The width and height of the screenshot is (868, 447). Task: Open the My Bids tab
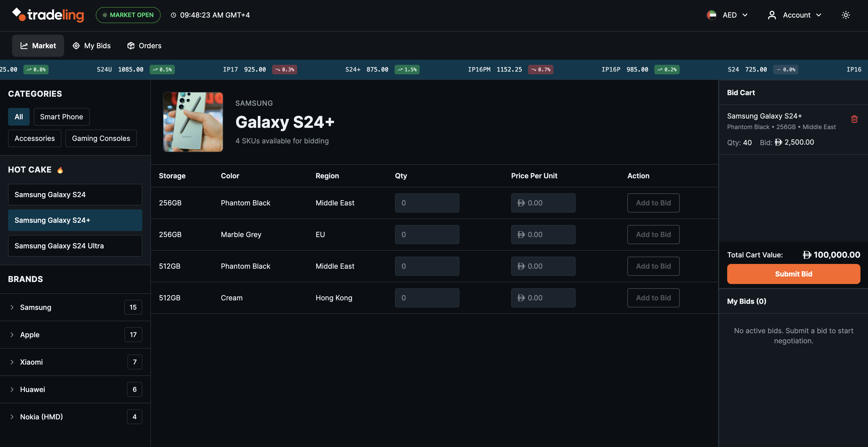(x=92, y=46)
